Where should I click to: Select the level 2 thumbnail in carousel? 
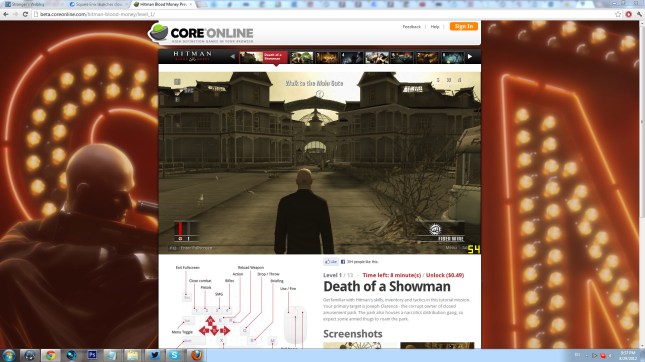[x=302, y=57]
